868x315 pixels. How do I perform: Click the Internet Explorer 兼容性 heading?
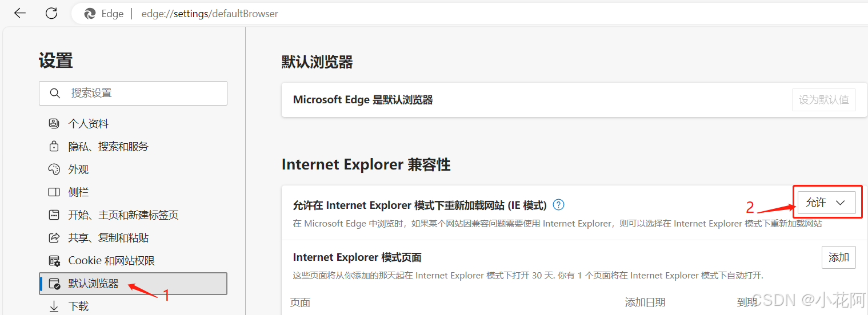coord(366,165)
